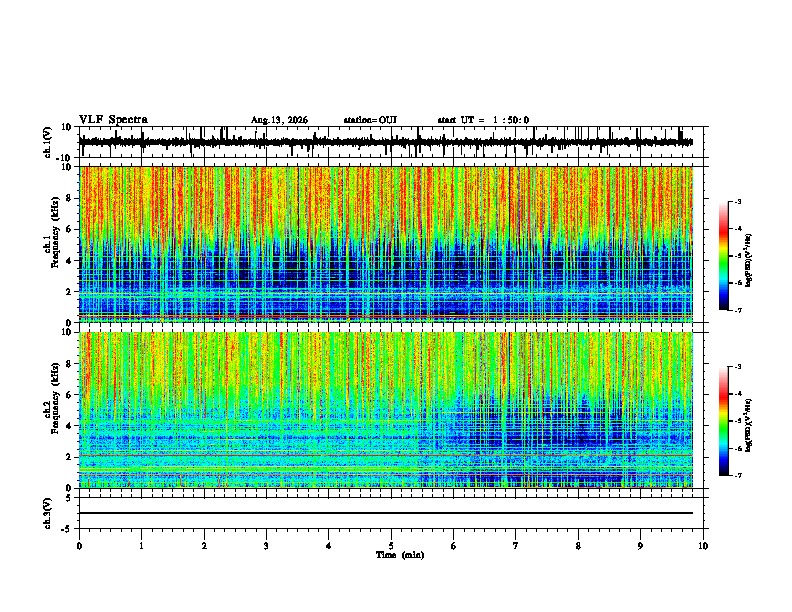
Task: Click inside the ch.2 spectrogram panel
Action: (x=386, y=410)
